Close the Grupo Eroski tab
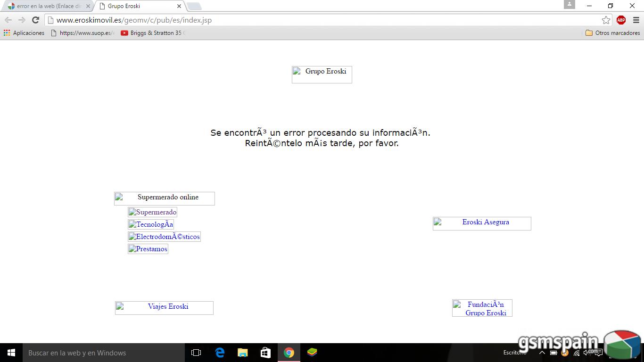644x362 pixels. 179,6
